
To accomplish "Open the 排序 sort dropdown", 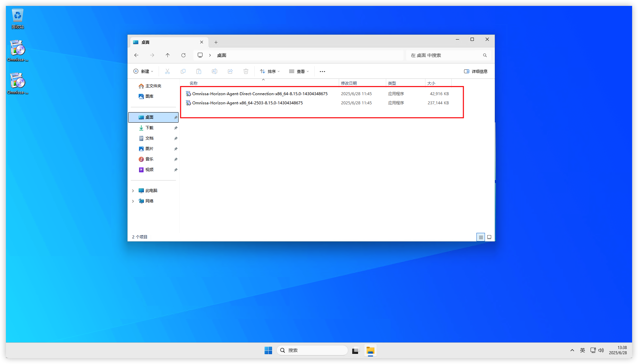I will click(x=270, y=71).
